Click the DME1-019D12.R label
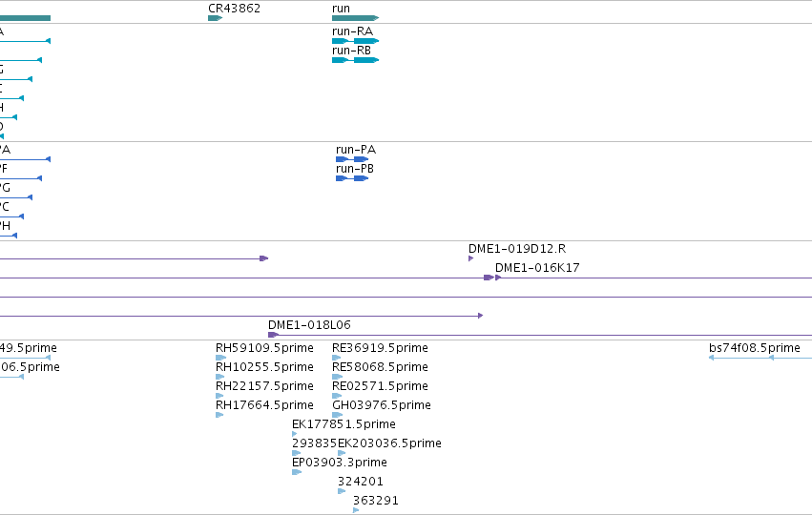The width and height of the screenshot is (812, 515). [x=517, y=249]
